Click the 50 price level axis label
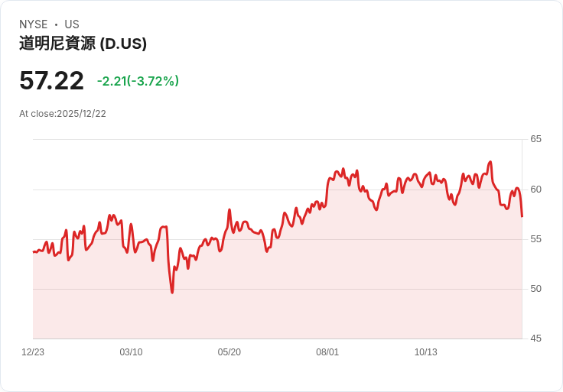The image size is (563, 392). pos(535,289)
